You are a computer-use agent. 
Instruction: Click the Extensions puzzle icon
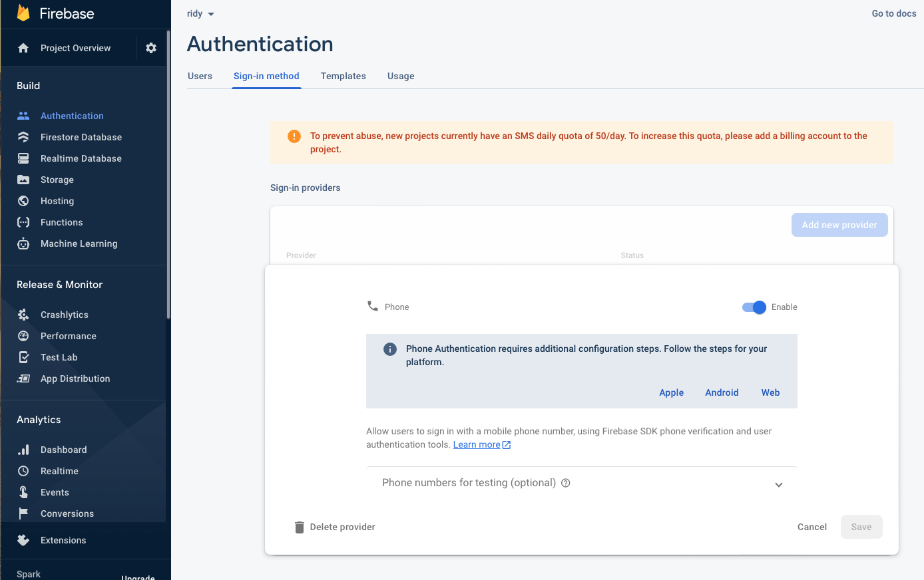click(x=23, y=540)
